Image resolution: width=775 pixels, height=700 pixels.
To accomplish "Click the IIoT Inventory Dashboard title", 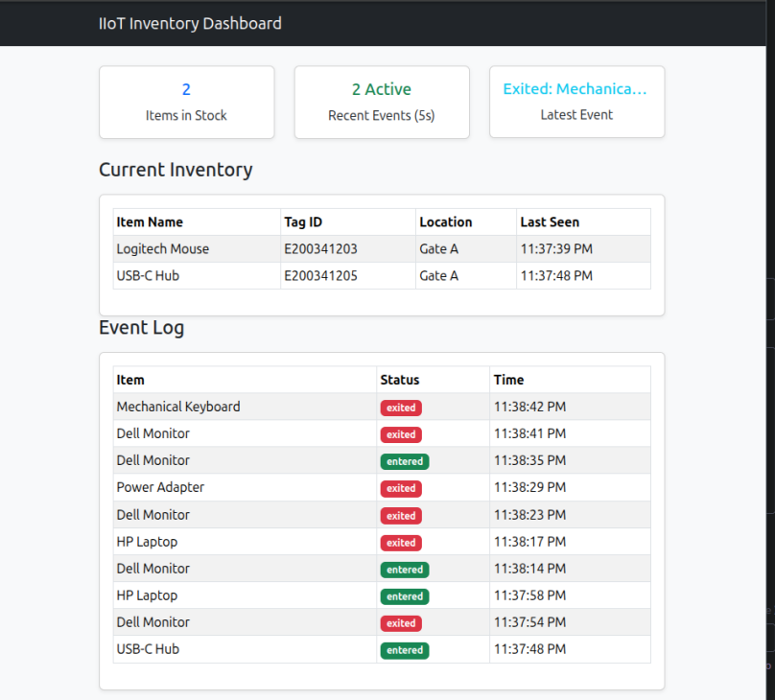I will [188, 23].
